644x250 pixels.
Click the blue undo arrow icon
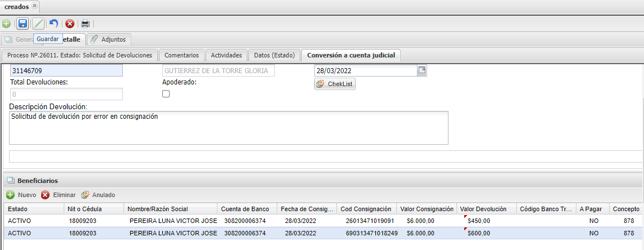[54, 24]
